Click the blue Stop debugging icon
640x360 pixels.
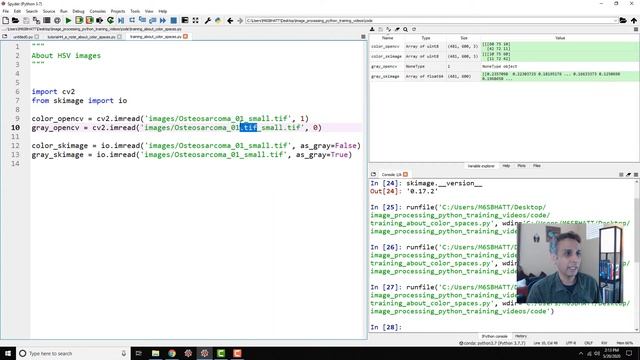tap(173, 20)
